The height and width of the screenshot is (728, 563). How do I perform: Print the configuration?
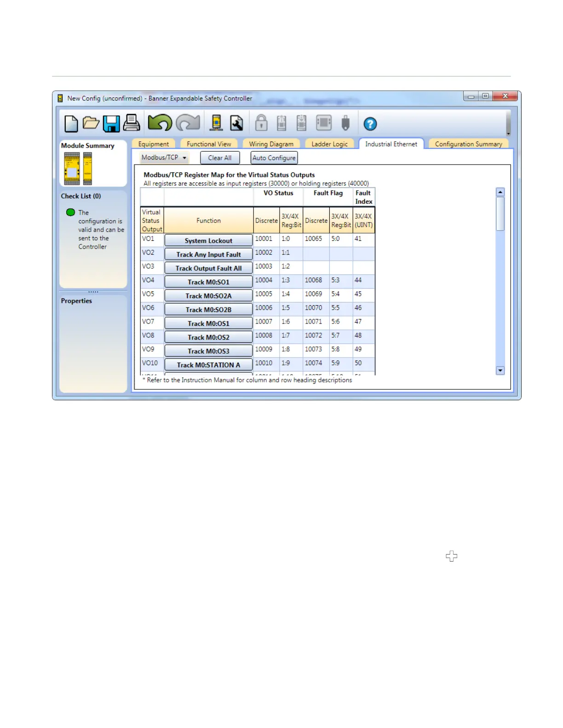tap(132, 123)
